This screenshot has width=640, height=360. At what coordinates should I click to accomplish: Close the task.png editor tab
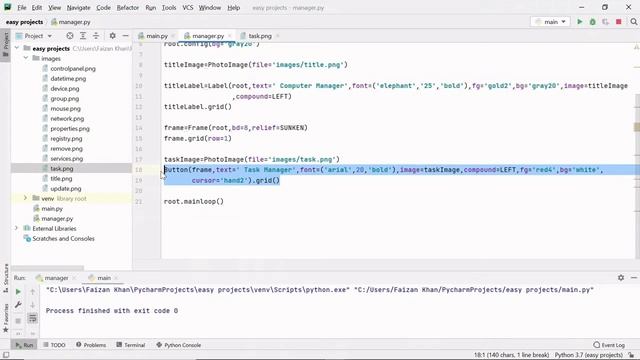278,36
